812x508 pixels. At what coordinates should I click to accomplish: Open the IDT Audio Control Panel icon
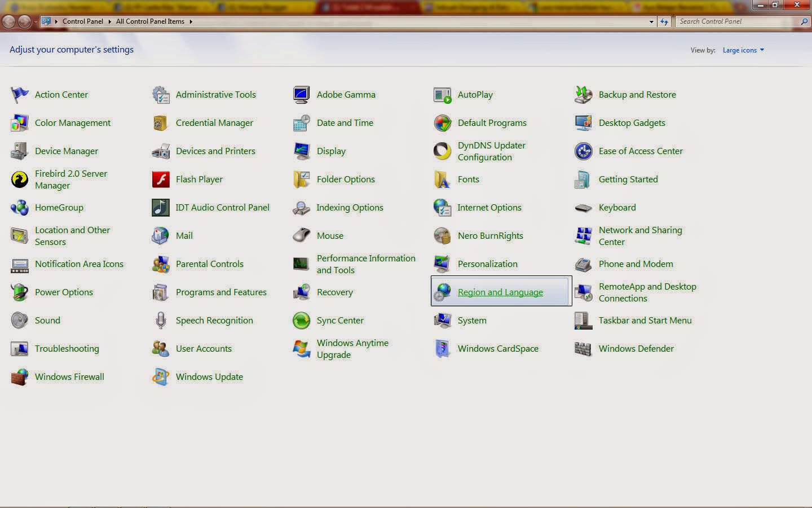tap(161, 208)
